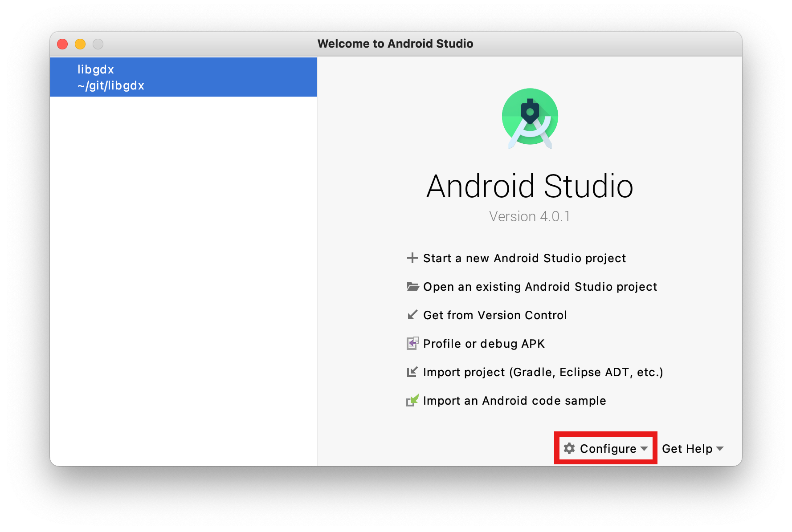The width and height of the screenshot is (792, 532).
Task: Click the ~/git/libgdx project path
Action: pyautogui.click(x=111, y=85)
